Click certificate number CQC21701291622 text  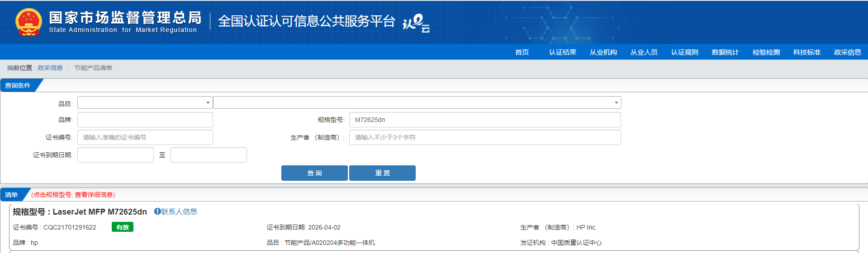point(70,227)
